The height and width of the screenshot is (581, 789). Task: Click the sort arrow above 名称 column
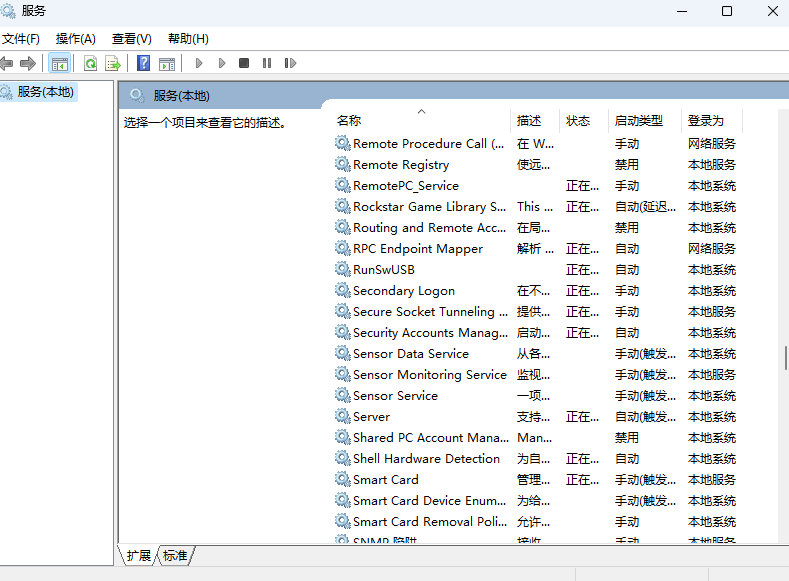click(422, 111)
